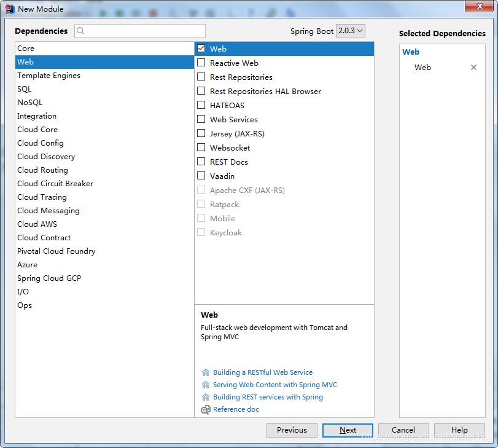Select the Integration category
498x448 pixels.
point(104,116)
